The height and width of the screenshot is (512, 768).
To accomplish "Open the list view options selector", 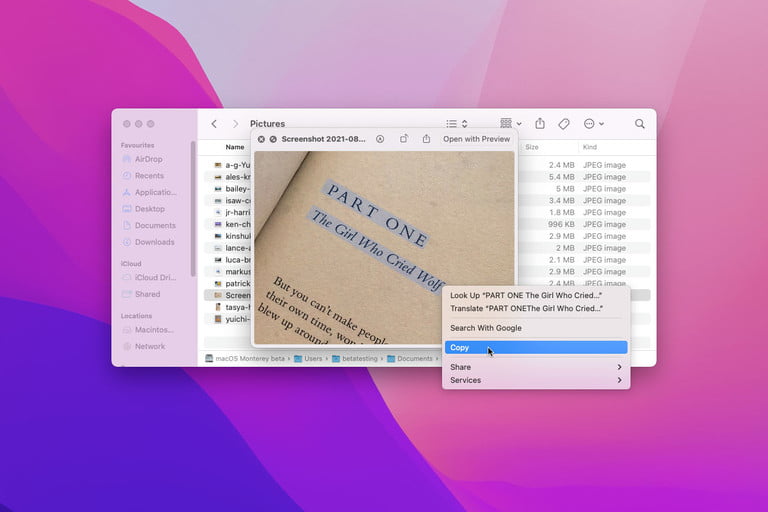I will point(456,124).
